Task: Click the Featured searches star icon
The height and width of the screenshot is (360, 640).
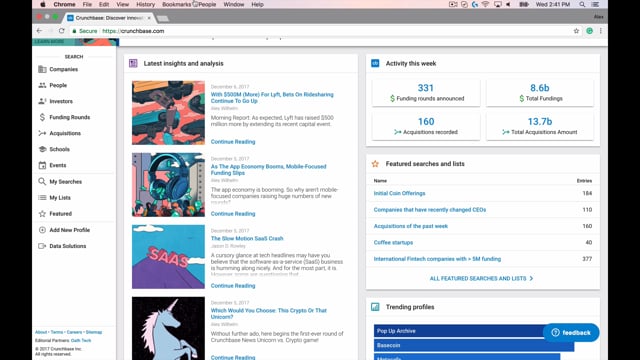Action: pyautogui.click(x=375, y=164)
